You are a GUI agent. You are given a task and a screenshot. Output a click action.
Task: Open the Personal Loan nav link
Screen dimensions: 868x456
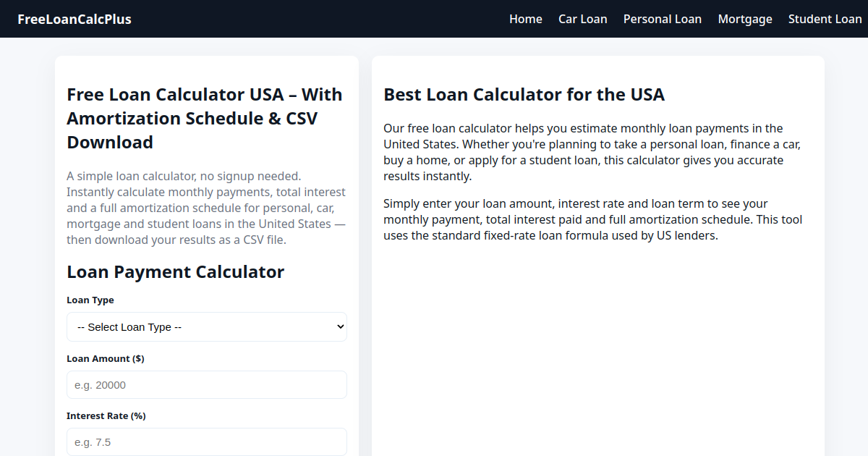pyautogui.click(x=663, y=19)
